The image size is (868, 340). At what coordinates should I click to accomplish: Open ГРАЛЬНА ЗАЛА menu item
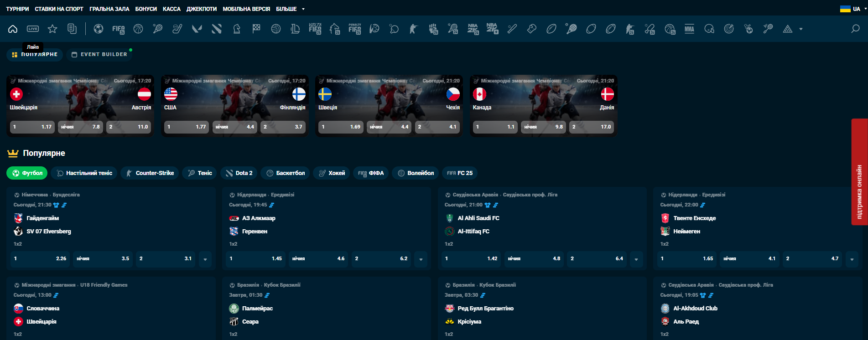[109, 9]
